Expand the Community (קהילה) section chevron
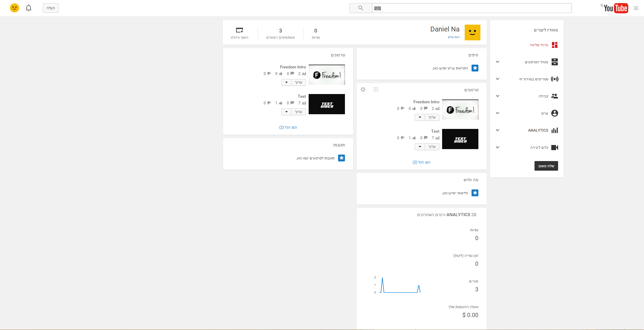This screenshot has width=644, height=330. coord(498,96)
